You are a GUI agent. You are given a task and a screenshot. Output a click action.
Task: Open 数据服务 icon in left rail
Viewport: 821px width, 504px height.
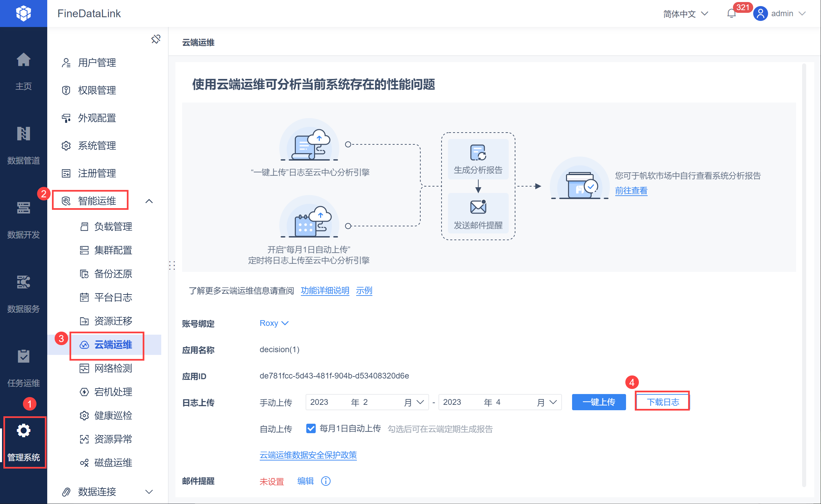[23, 282]
